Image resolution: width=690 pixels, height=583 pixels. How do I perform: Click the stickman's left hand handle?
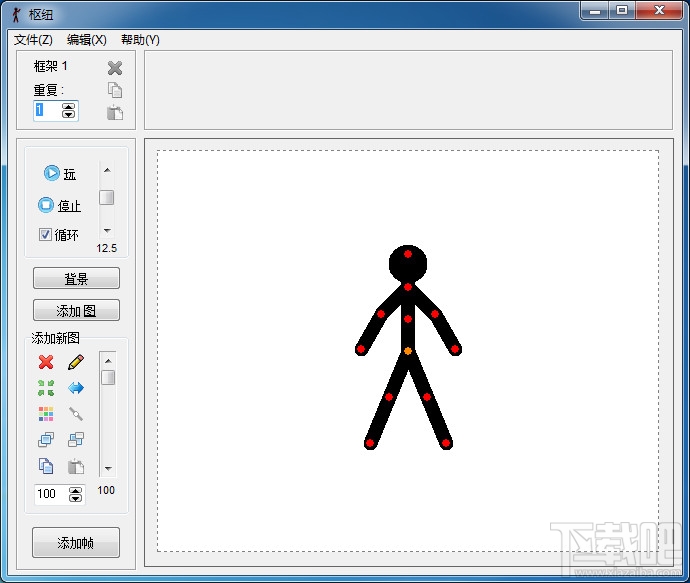tap(361, 349)
